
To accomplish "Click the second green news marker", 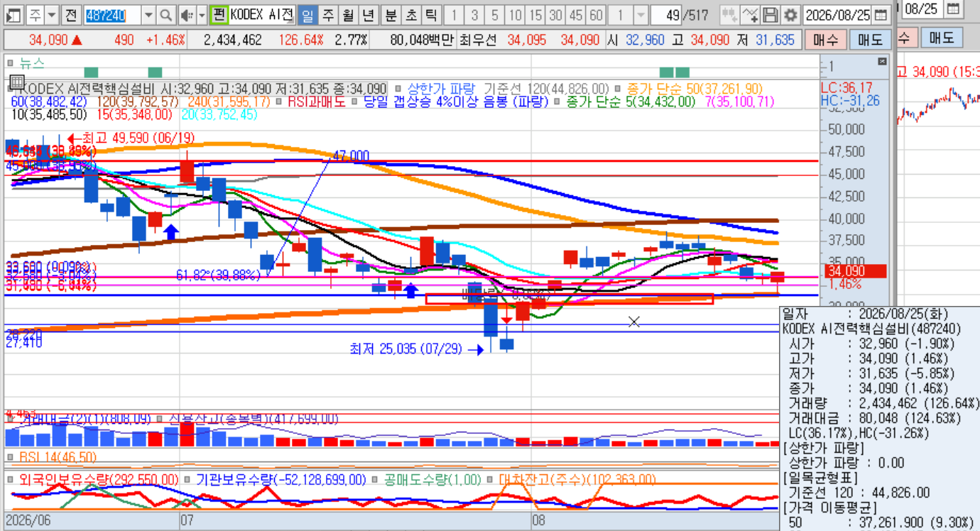I will (x=156, y=72).
